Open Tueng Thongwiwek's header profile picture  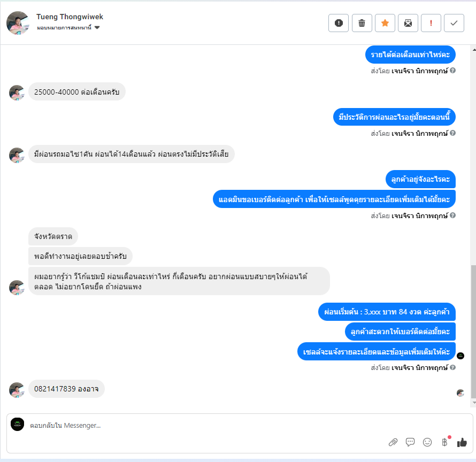18,23
